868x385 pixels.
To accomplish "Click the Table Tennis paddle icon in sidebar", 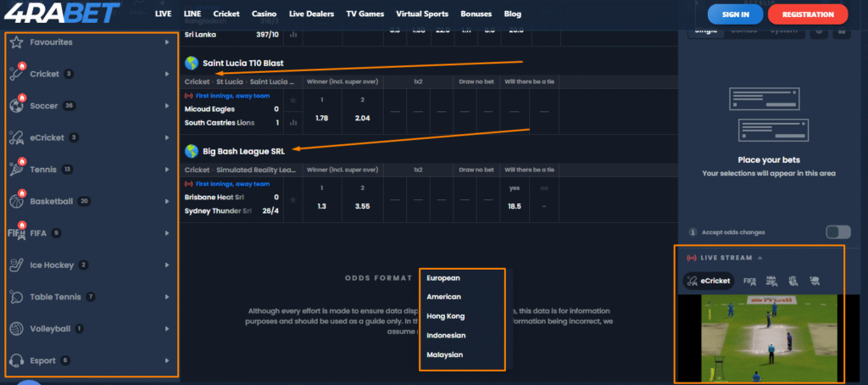I will click(x=16, y=297).
